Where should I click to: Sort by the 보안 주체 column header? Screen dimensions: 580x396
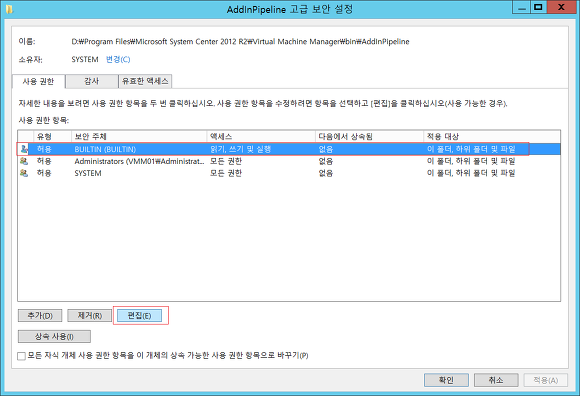(139, 136)
